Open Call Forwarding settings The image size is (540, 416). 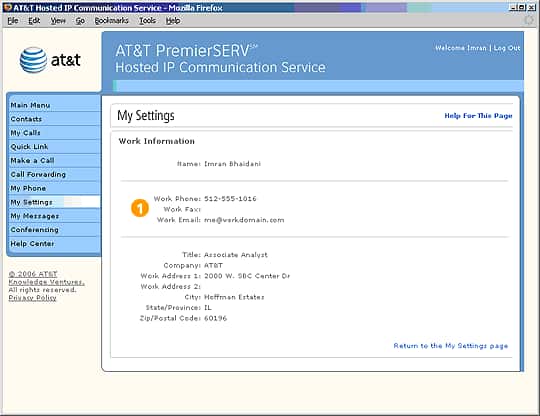tap(38, 174)
